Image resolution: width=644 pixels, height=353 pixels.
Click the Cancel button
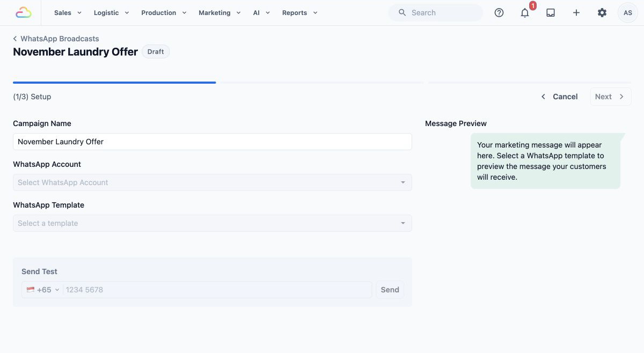click(559, 97)
